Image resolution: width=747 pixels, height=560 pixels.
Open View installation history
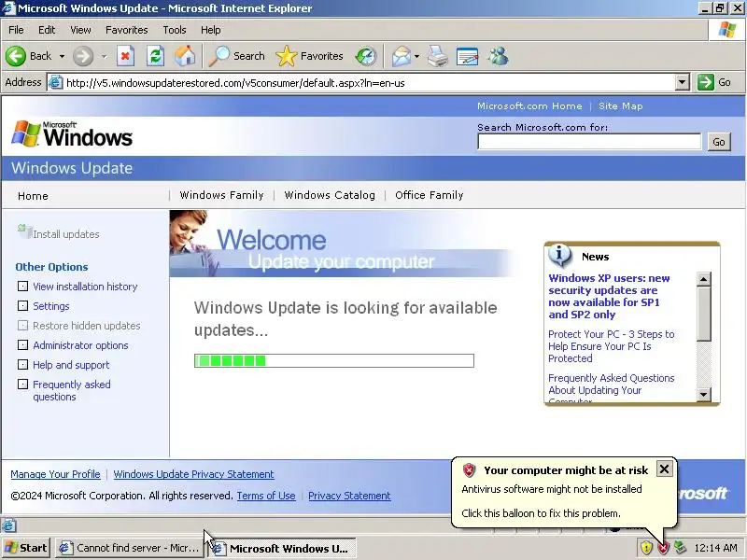tap(85, 287)
